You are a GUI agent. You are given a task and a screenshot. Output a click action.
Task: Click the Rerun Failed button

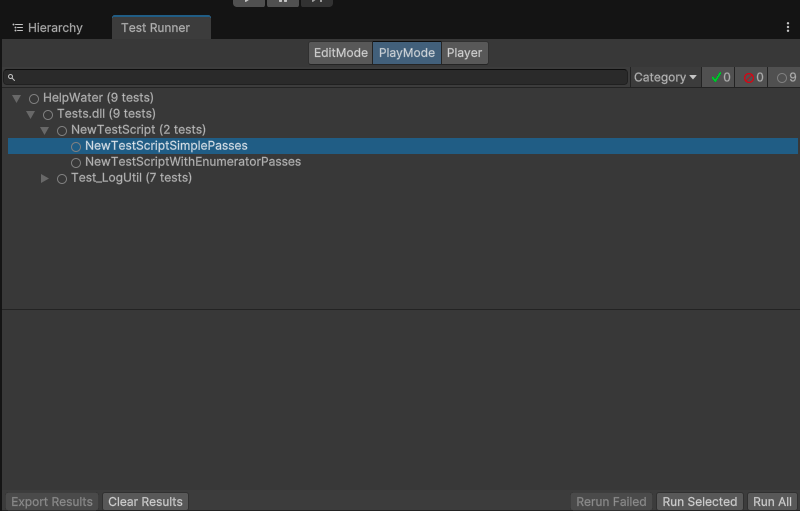pos(611,502)
